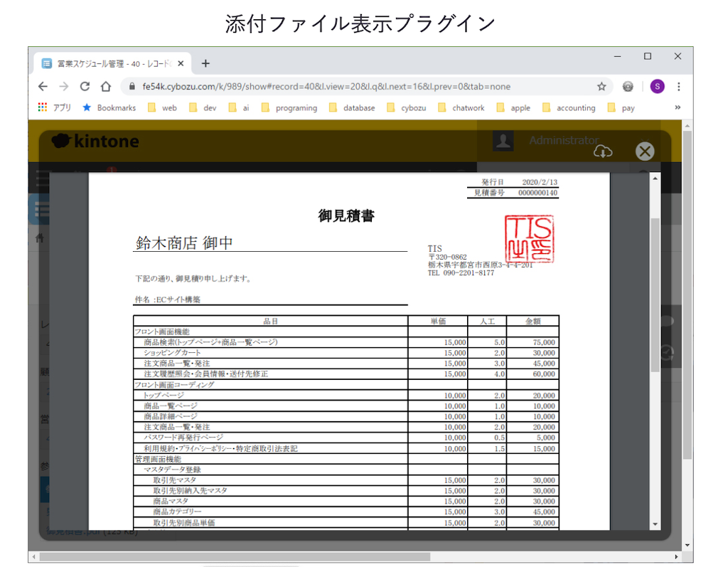This screenshot has width=728, height=567.
Task: Open new tab with plus button
Action: [x=205, y=63]
